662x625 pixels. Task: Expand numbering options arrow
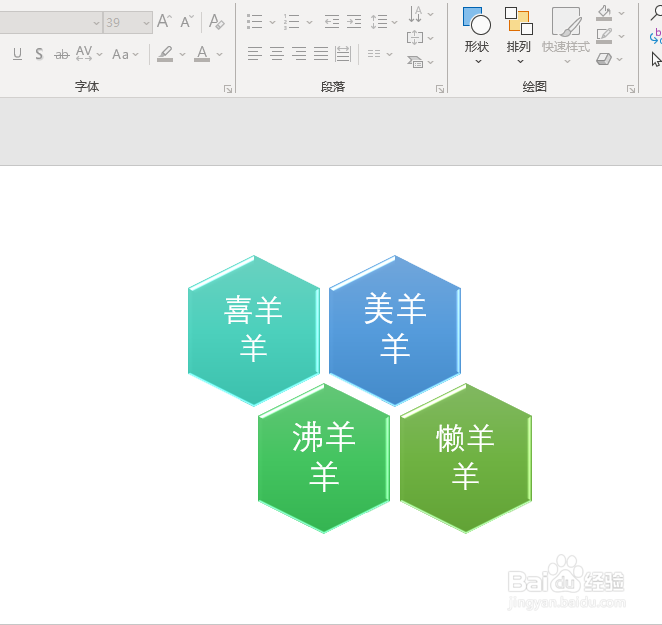click(309, 22)
